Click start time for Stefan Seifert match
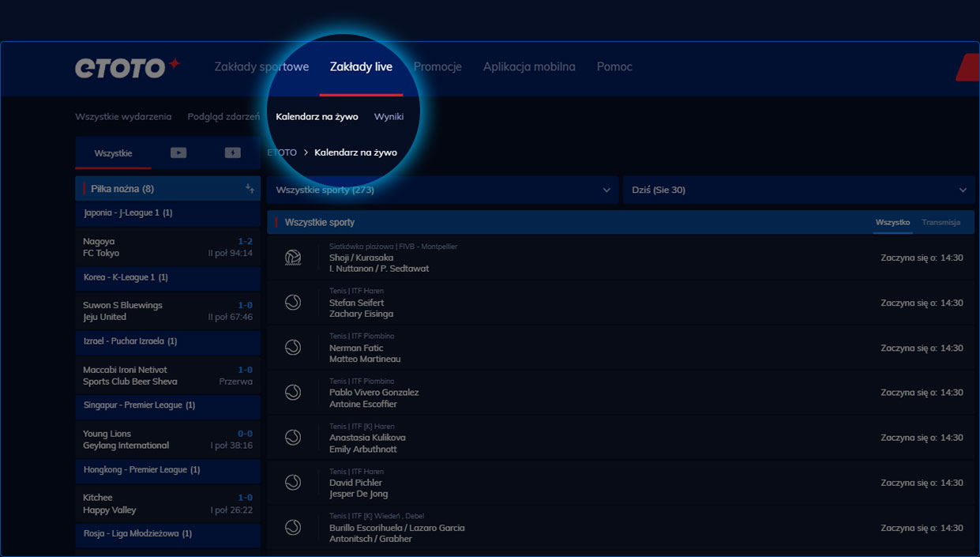980x557 pixels. [922, 303]
